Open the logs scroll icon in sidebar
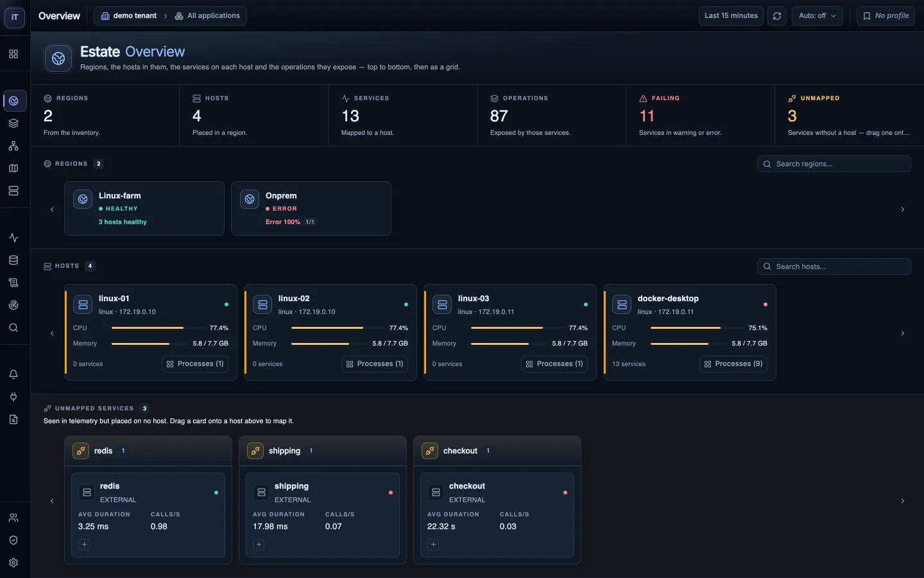 pos(13,283)
